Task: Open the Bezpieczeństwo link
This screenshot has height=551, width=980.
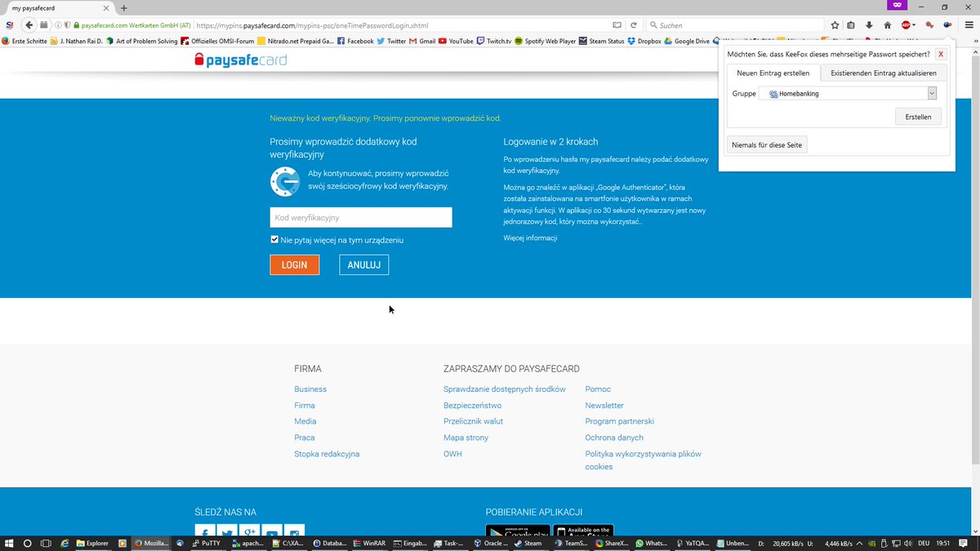Action: (473, 406)
